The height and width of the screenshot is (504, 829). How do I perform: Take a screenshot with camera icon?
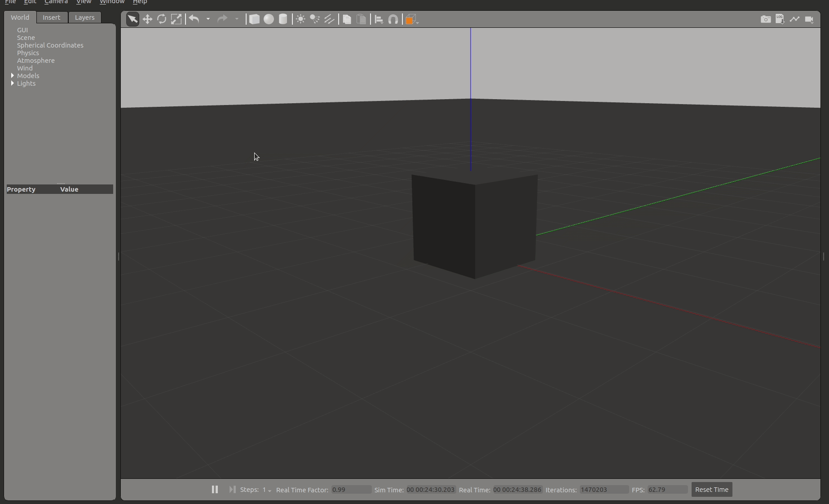766,19
